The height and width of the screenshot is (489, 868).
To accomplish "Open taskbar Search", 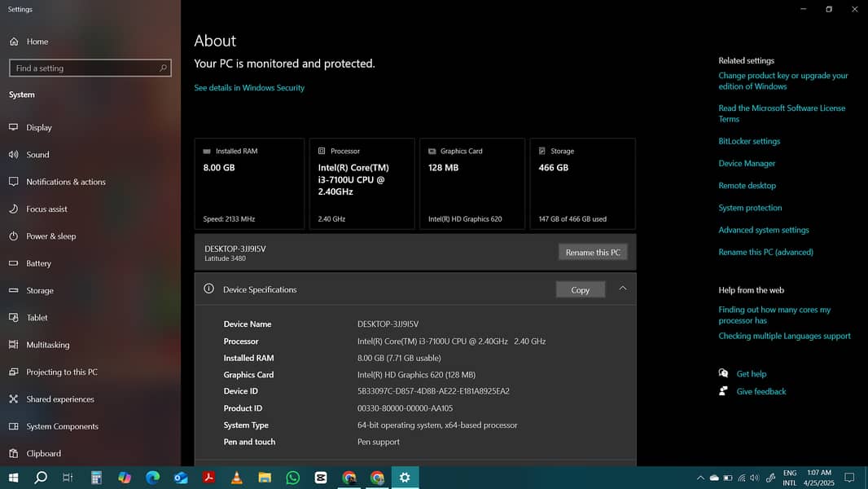I will pos(41,478).
